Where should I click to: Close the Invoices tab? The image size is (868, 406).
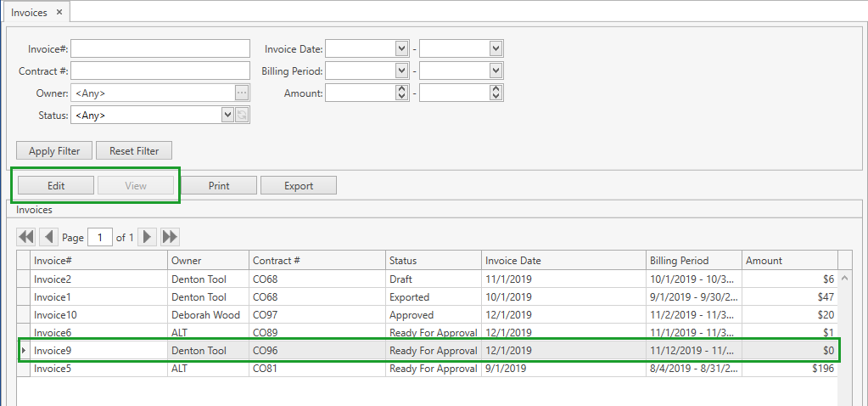point(59,13)
